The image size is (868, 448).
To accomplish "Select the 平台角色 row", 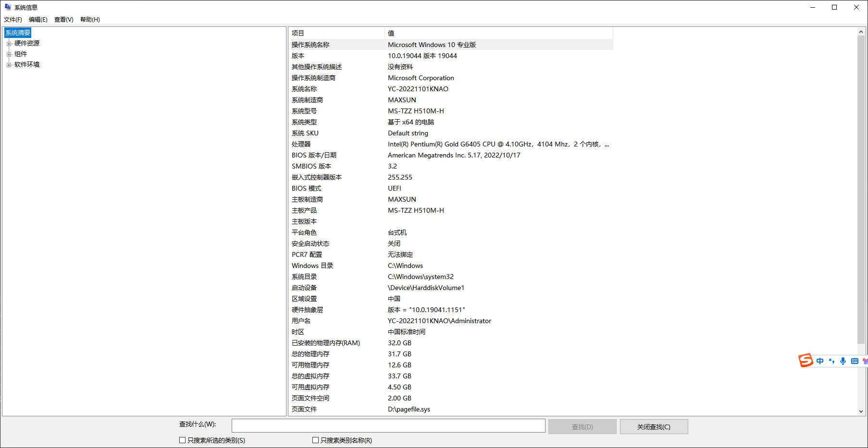I will 451,232.
